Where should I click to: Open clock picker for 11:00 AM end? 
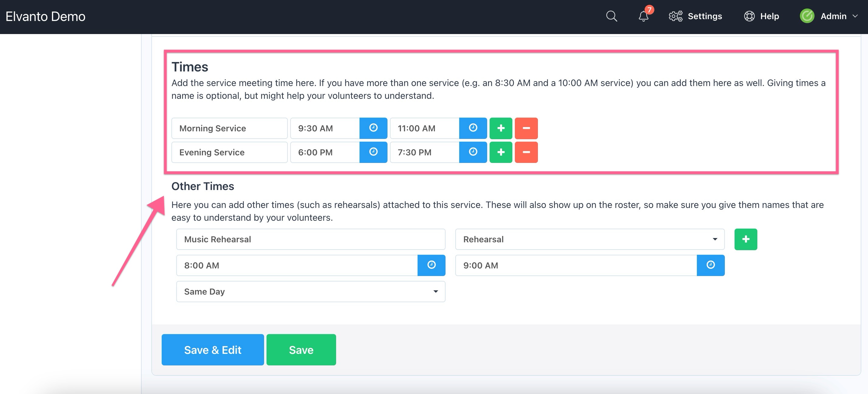point(473,128)
